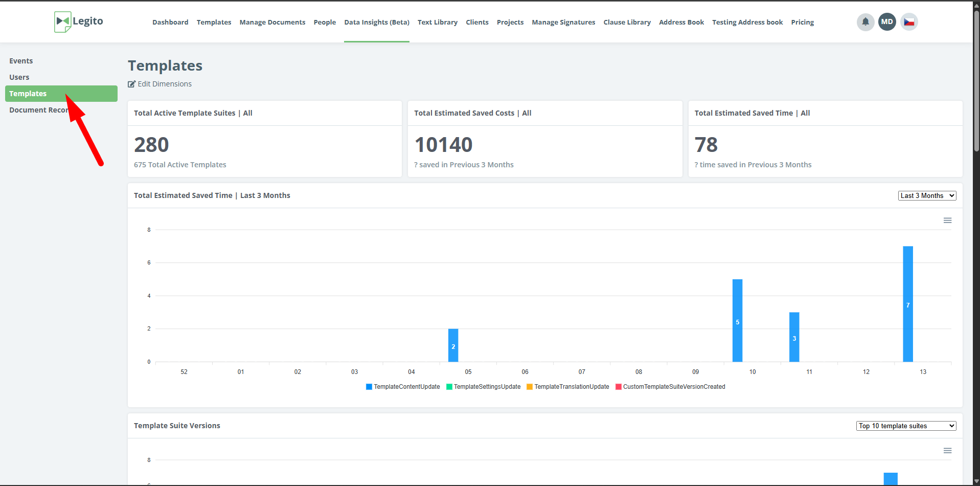Go to the Clause Library tab

tap(627, 22)
